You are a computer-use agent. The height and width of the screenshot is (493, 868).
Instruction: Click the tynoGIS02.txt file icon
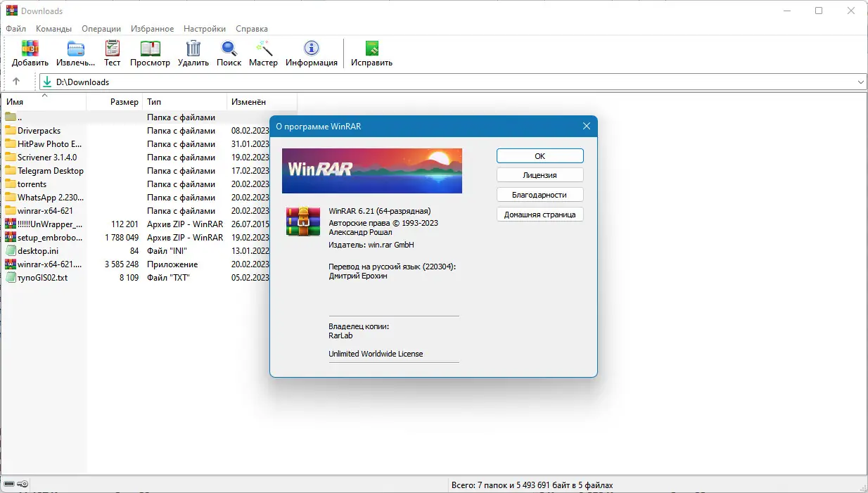(11, 278)
